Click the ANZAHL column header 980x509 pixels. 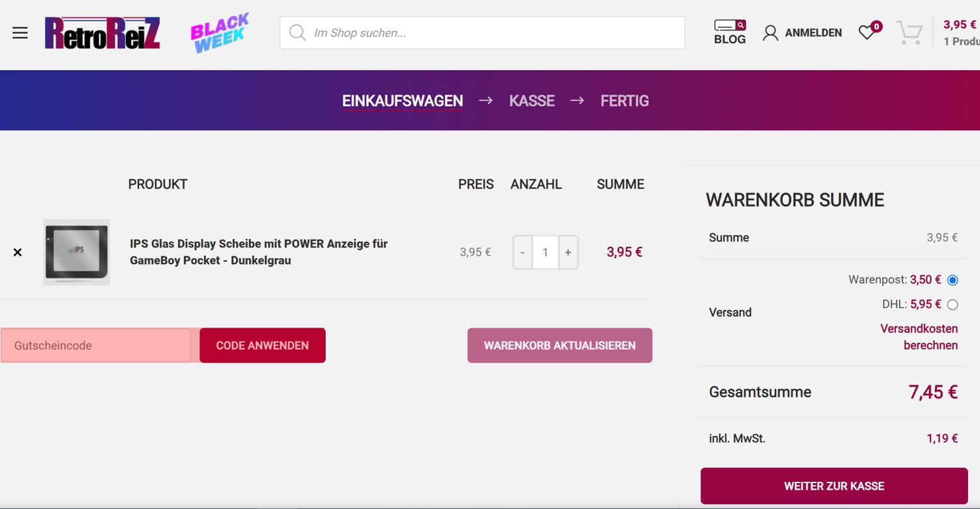[x=536, y=185]
